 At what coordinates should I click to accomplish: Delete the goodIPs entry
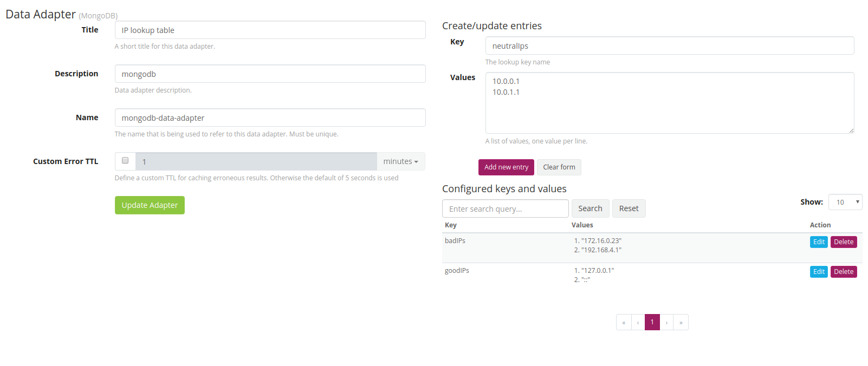point(844,271)
